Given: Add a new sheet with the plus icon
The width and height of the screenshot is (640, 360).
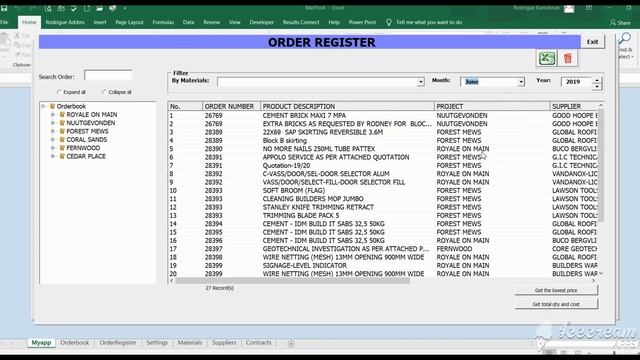Looking at the screenshot, I should [x=291, y=344].
